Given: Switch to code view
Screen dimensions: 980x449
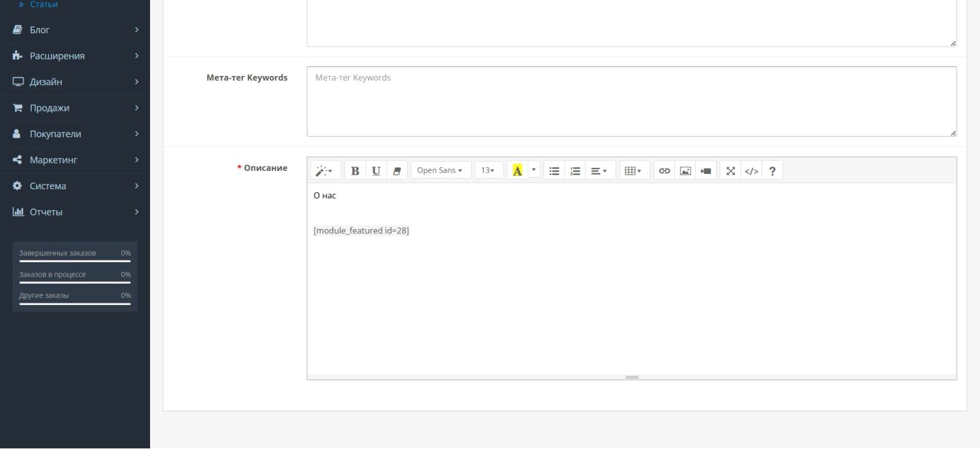Looking at the screenshot, I should point(752,171).
